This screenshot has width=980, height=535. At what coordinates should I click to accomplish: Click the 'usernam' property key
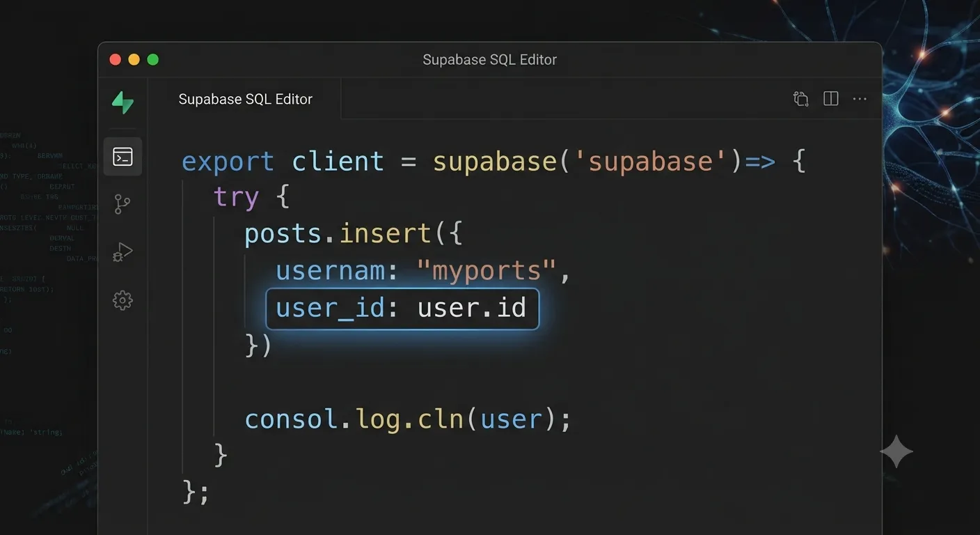click(x=330, y=270)
